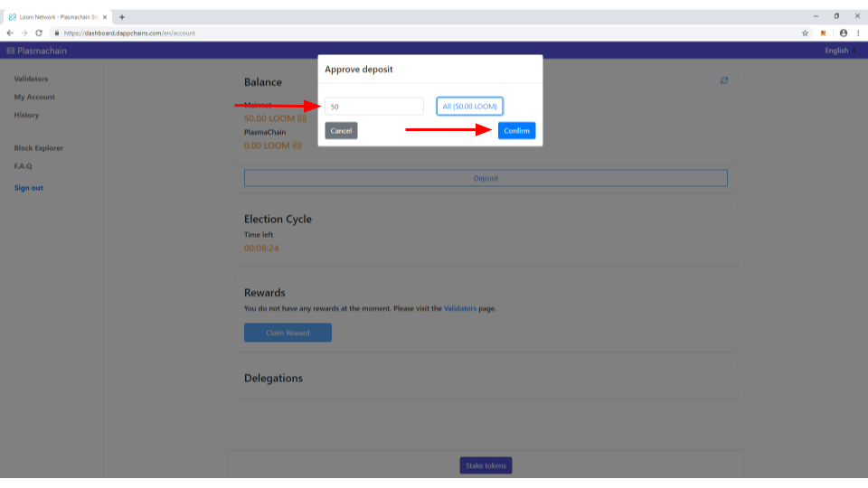Select the Loom Network - Plasmachain tab

coord(58,17)
